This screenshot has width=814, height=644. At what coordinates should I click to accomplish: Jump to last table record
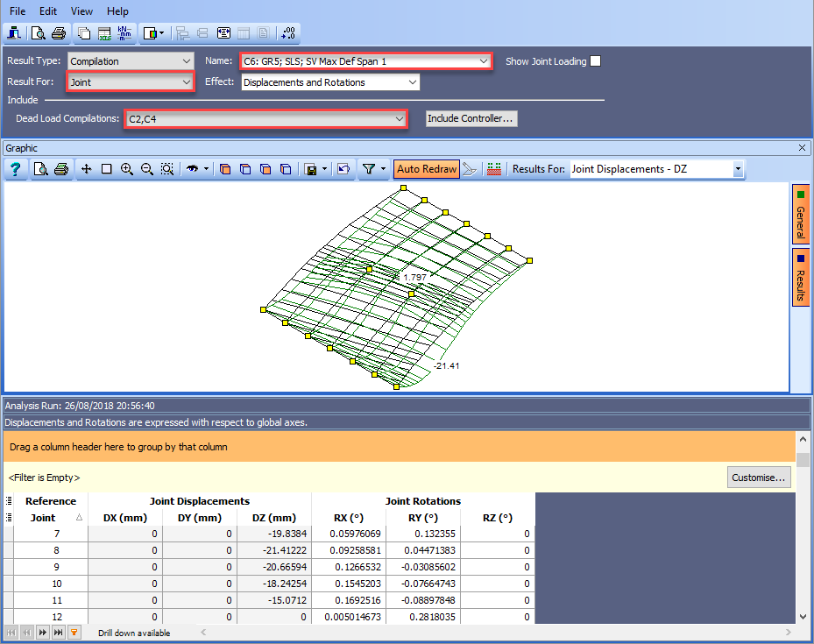[59, 633]
